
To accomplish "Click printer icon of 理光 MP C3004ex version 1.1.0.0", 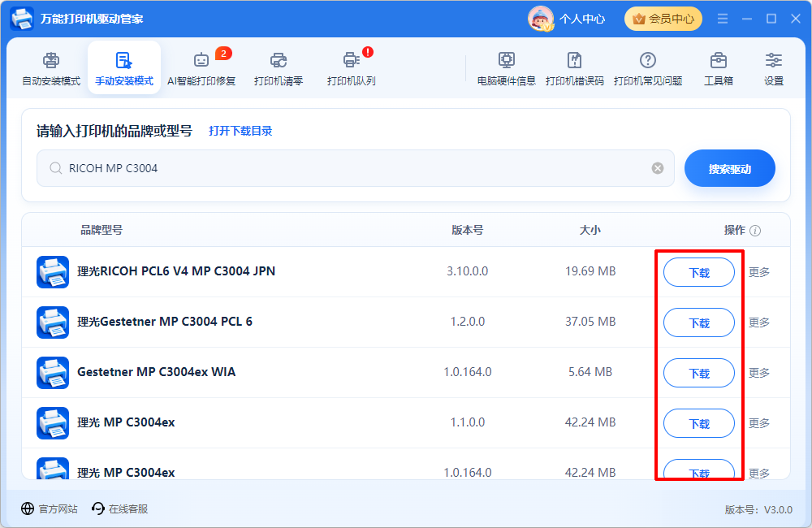I will 53,423.
